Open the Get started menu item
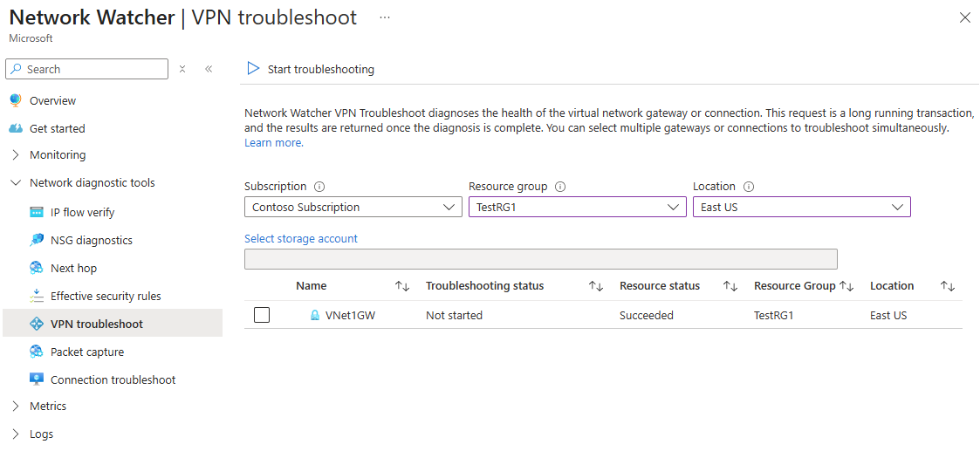This screenshot has width=980, height=451. pyautogui.click(x=57, y=128)
